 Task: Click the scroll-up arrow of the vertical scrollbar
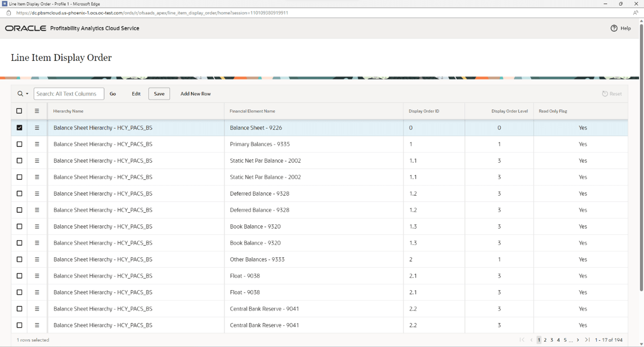coord(641,22)
